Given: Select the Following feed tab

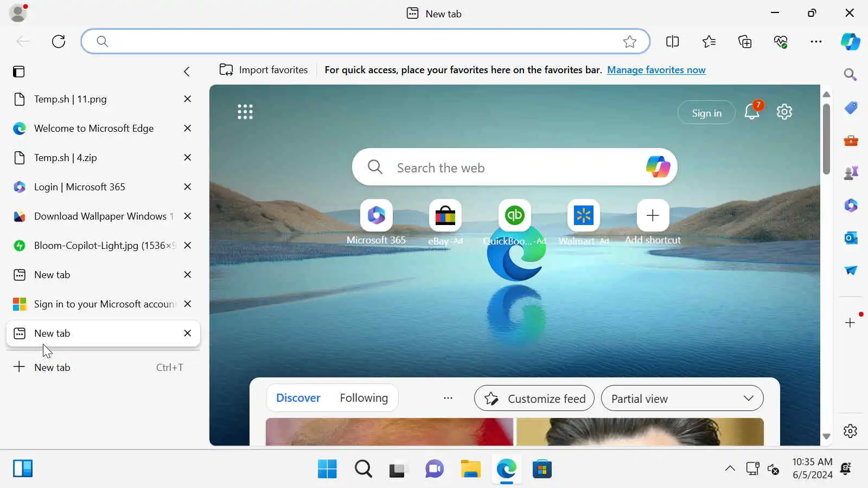Looking at the screenshot, I should coord(364,398).
